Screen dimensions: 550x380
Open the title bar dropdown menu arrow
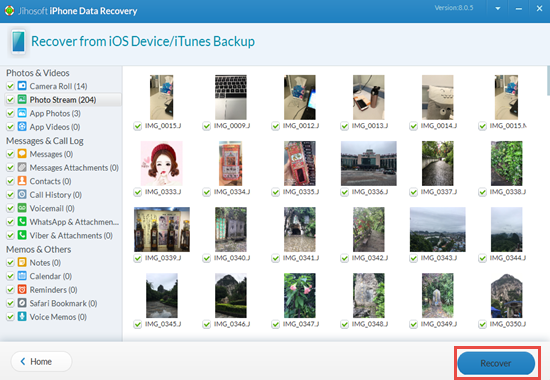498,8
